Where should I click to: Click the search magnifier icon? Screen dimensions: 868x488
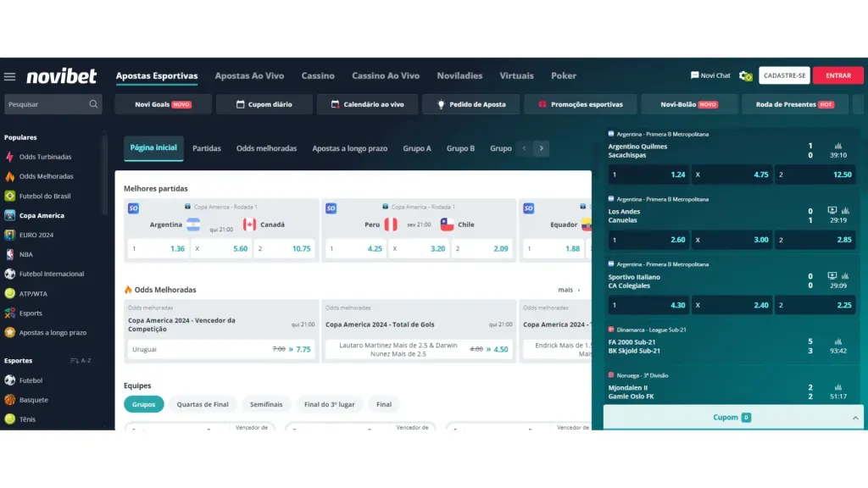(93, 104)
